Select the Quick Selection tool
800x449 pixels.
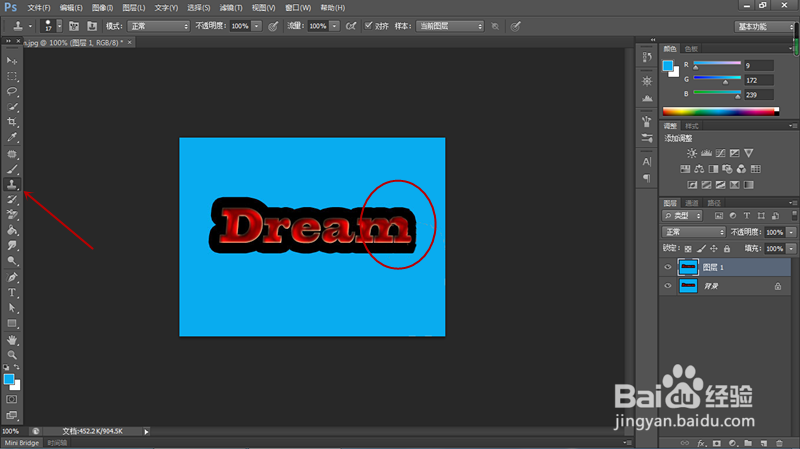click(x=12, y=107)
